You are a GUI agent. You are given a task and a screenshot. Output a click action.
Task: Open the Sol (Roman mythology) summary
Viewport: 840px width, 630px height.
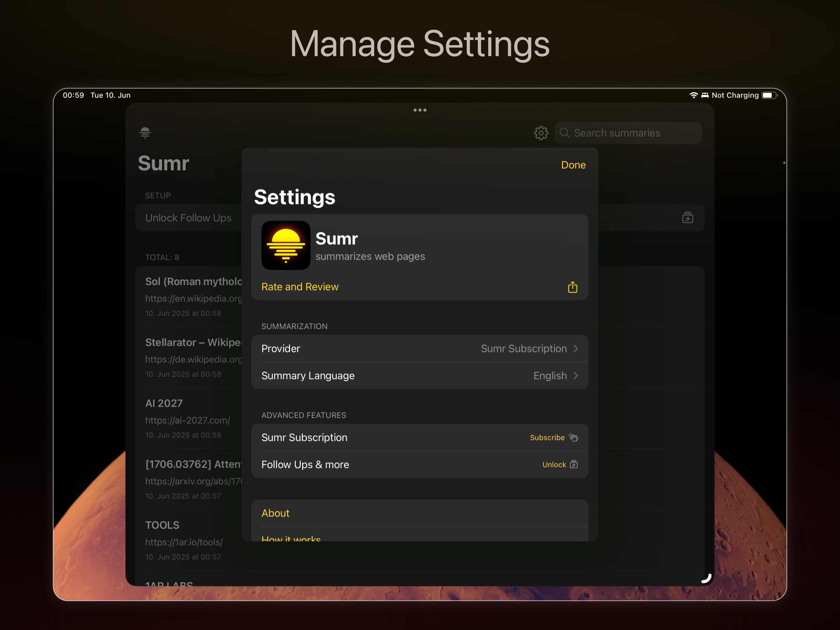189,296
